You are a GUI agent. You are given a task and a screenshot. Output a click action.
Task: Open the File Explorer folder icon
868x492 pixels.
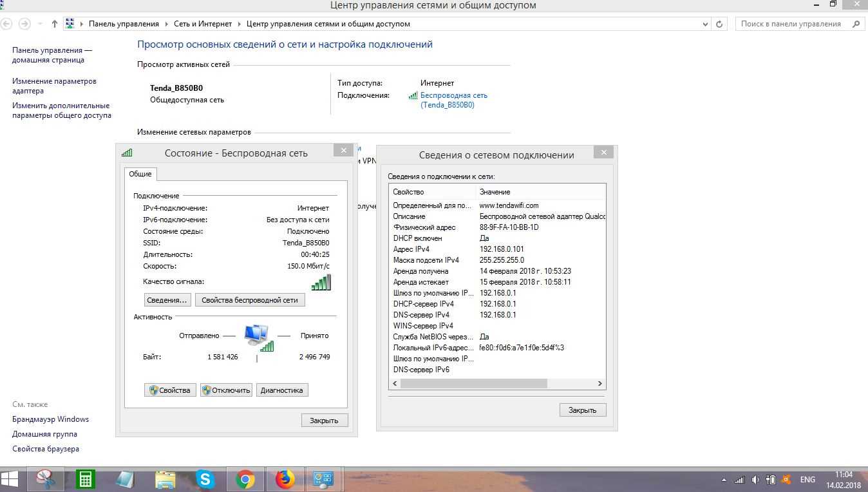tap(165, 479)
